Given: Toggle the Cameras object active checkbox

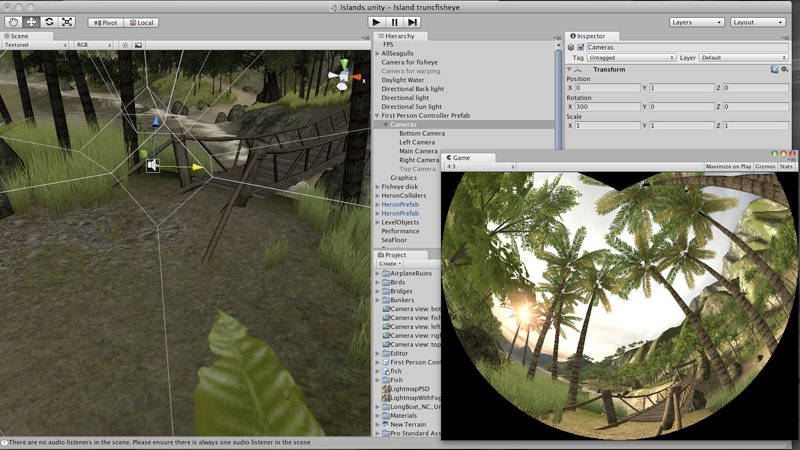Looking at the screenshot, I should click(580, 47).
